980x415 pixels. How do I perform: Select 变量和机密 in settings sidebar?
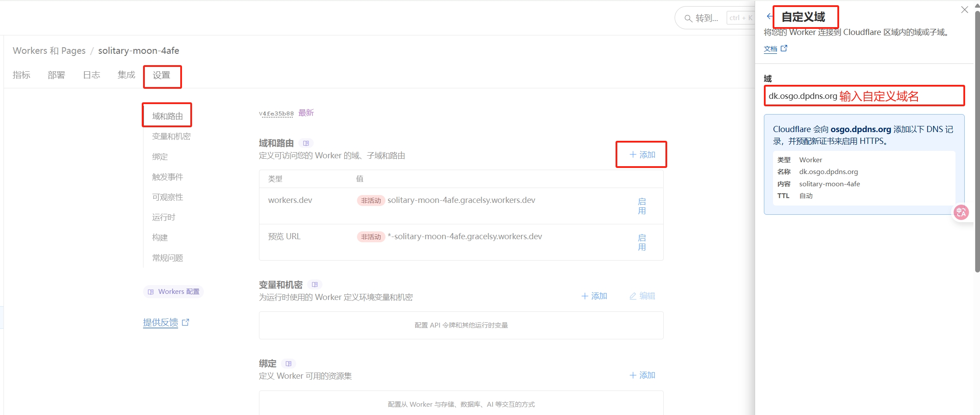pos(171,136)
